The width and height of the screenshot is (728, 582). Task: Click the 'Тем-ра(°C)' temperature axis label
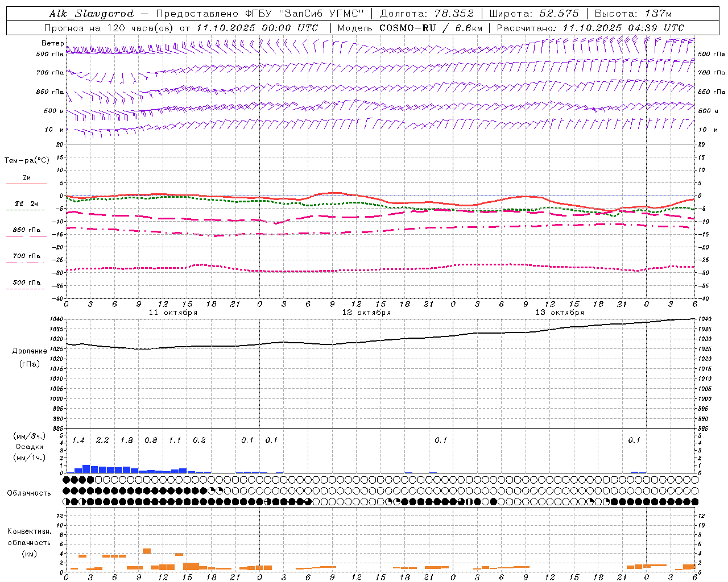(27, 160)
